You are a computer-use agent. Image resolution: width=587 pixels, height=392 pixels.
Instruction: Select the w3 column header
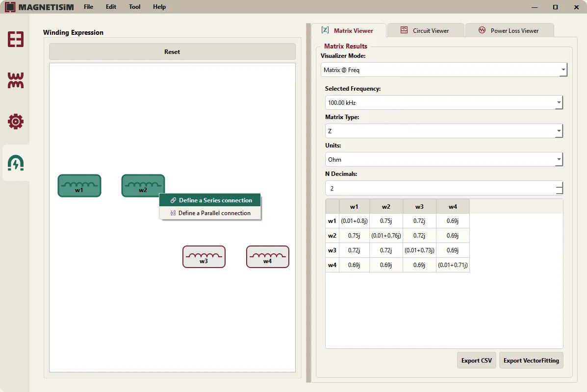419,206
